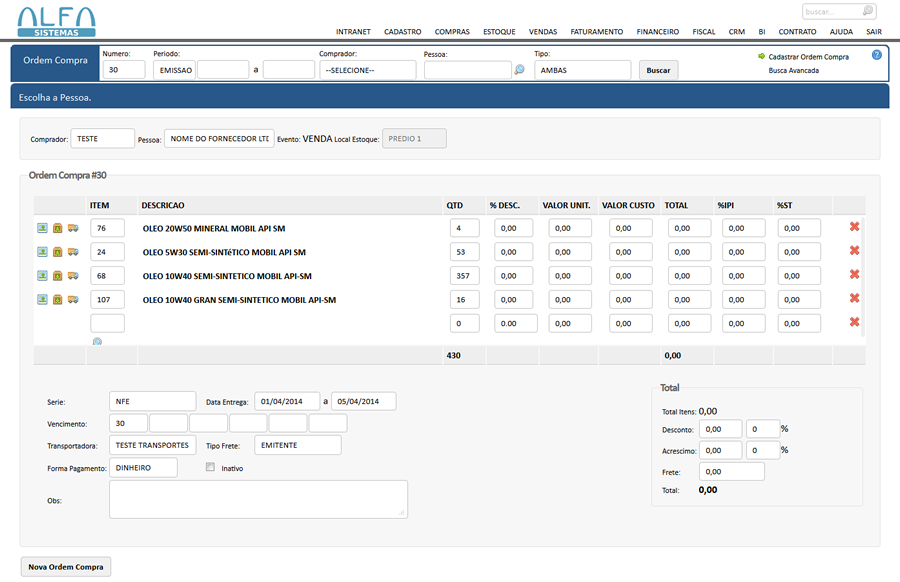
Task: Delete OLEO 10W40 SEMI-SINTETICO row with red X
Action: click(855, 274)
